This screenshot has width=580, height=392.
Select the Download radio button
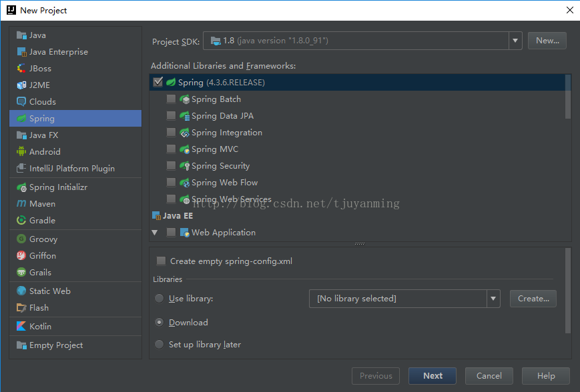pos(159,322)
